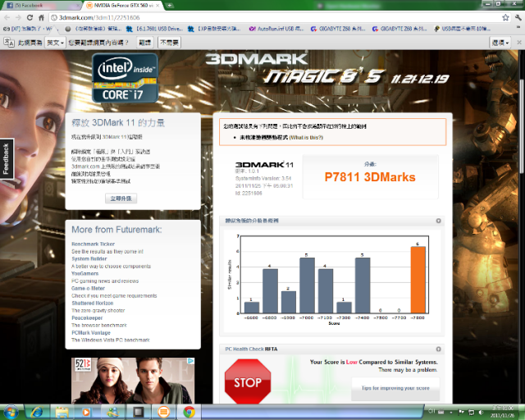Open the taskbar clock and date
Viewport: 525px width, 420px height.
pos(502,412)
